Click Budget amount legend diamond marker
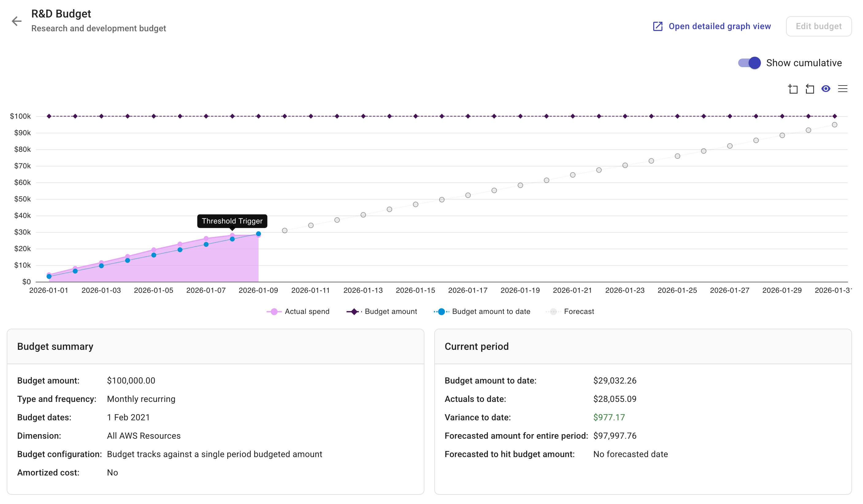The width and height of the screenshot is (863, 504). 354,311
